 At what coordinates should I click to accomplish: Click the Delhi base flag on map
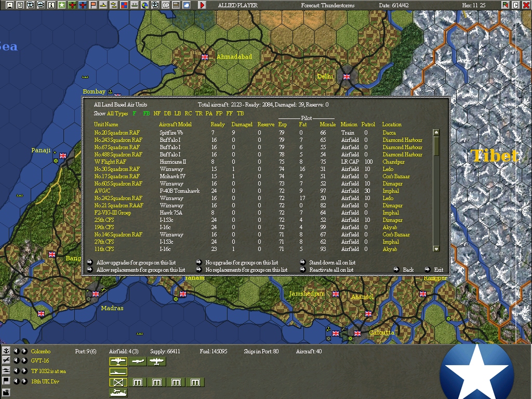point(346,77)
